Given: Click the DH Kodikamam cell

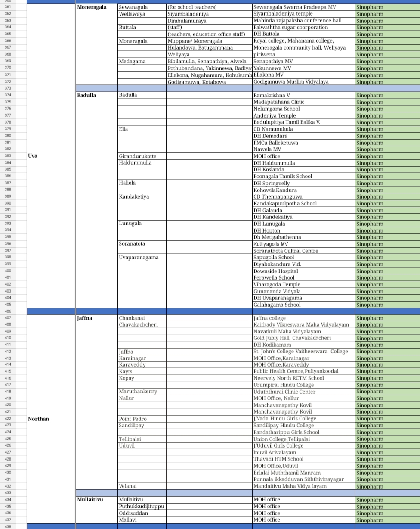Looking at the screenshot, I should tap(304, 345).
